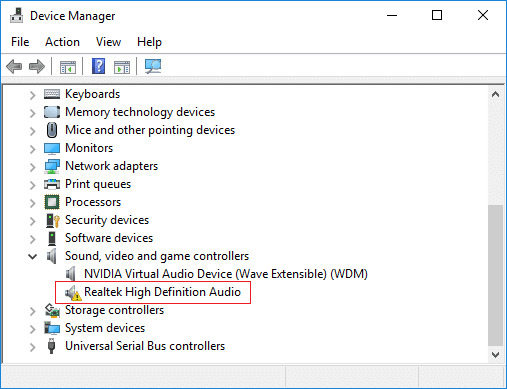
Task: Click the Show/Hide action pane icon
Action: point(122,67)
